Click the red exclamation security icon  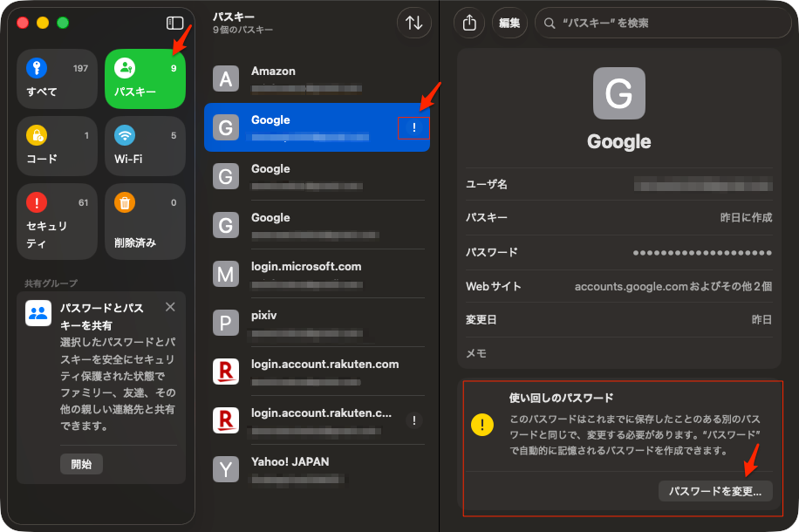37,202
